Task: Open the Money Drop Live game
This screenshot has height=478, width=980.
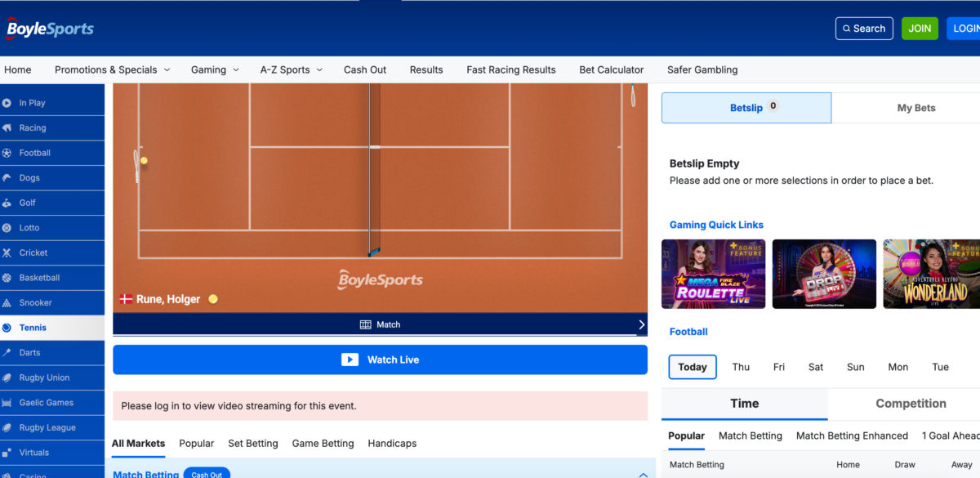Action: coord(824,274)
